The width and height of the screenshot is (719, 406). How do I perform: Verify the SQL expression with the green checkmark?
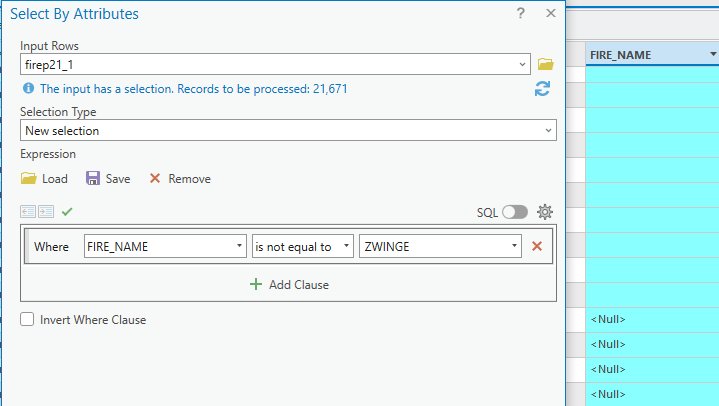67,211
